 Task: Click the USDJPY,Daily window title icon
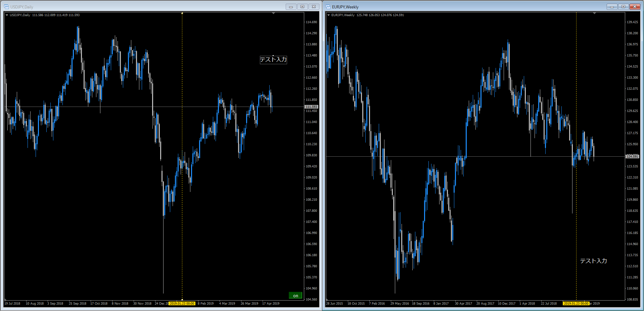point(6,7)
